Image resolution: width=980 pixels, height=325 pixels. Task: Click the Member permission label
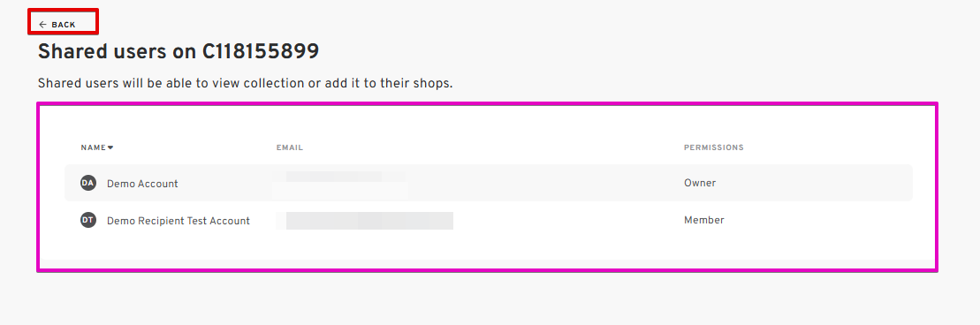(703, 220)
